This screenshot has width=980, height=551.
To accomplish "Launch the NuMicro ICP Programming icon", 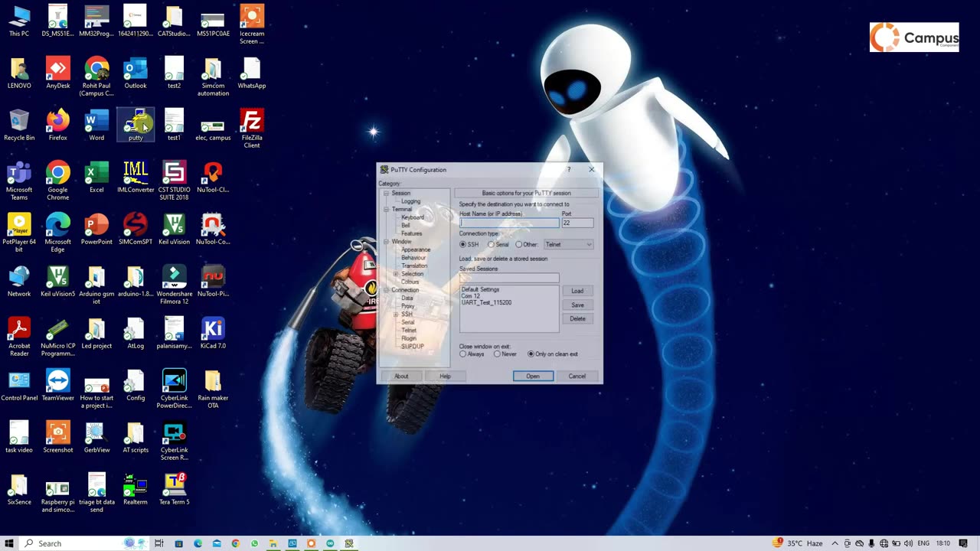I will [58, 337].
